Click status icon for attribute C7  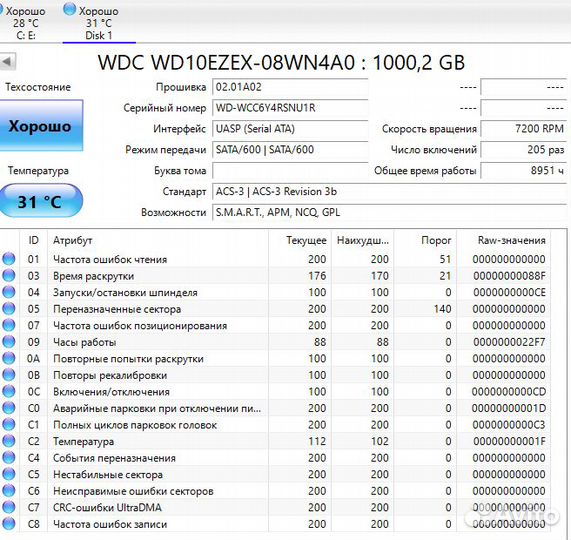coord(9,507)
